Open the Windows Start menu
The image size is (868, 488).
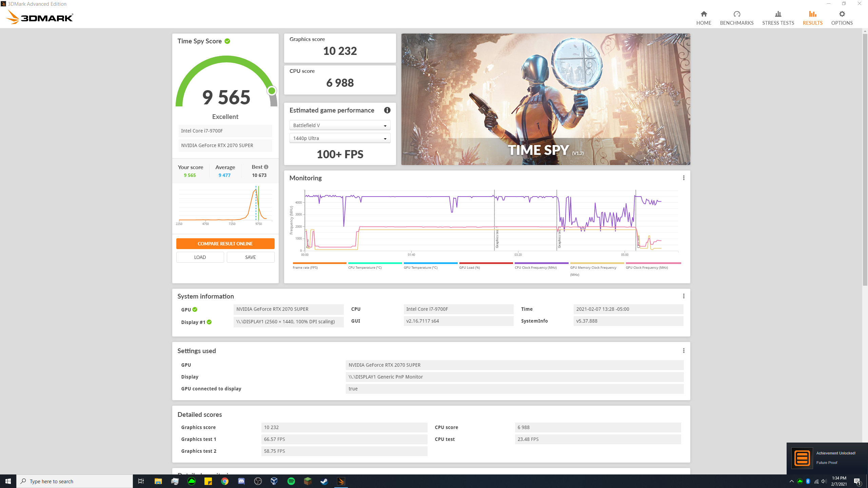(x=8, y=481)
